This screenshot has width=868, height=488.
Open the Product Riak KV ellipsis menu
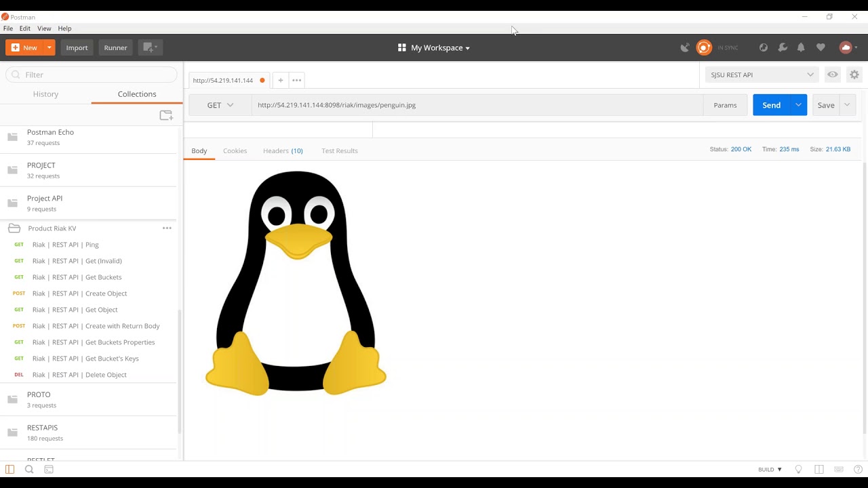click(167, 228)
